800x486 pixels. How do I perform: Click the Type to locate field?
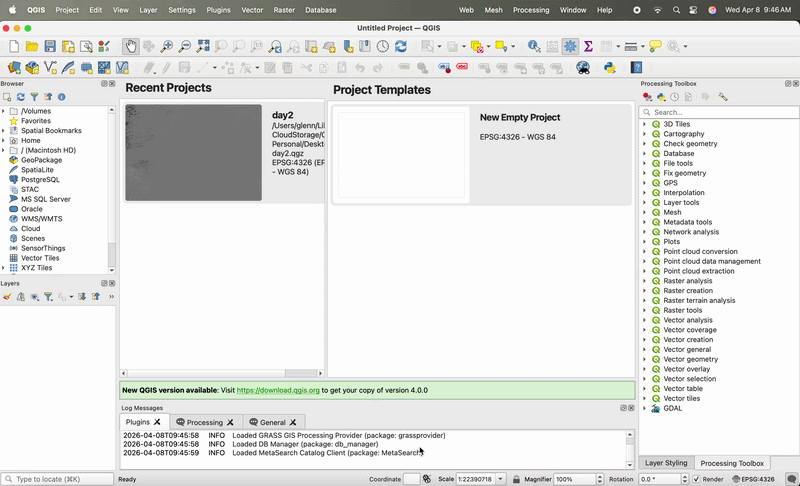click(x=57, y=479)
